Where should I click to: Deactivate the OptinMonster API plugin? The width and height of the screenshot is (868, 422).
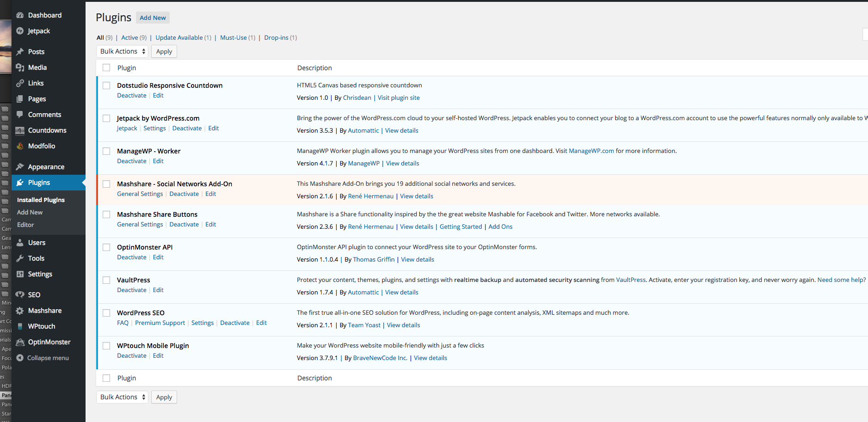pos(132,257)
